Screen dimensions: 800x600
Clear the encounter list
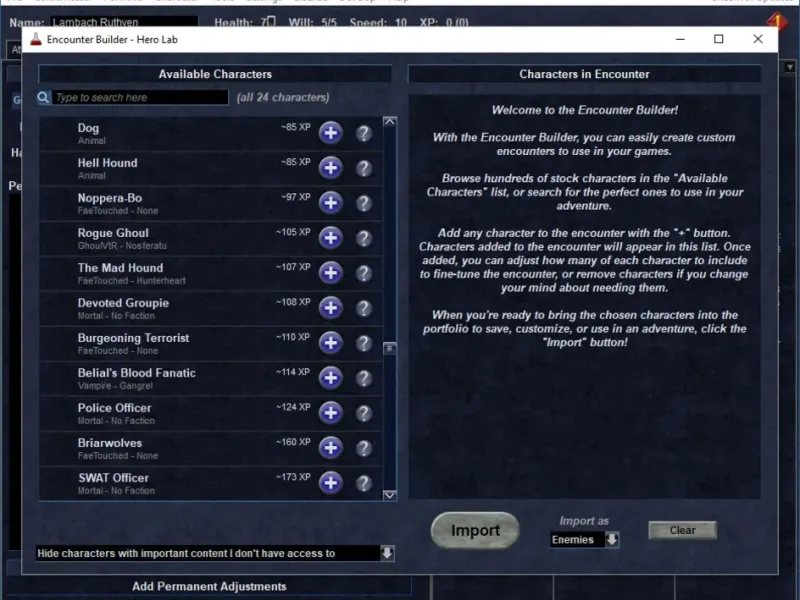(x=683, y=530)
